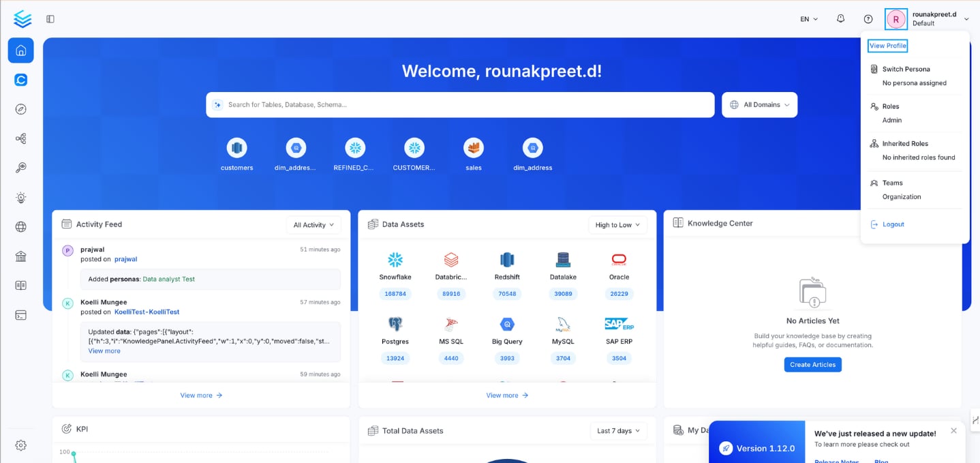Collapse the sidebar panel toggle icon
This screenshot has height=463, width=980.
(50, 19)
